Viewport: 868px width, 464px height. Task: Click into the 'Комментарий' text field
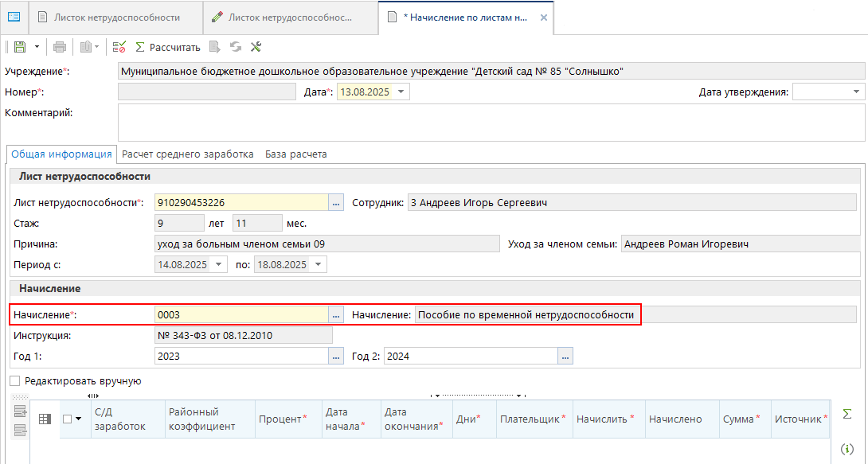point(489,123)
